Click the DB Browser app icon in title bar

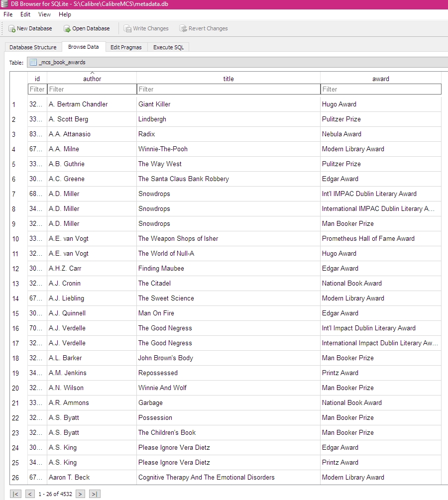(5, 4)
